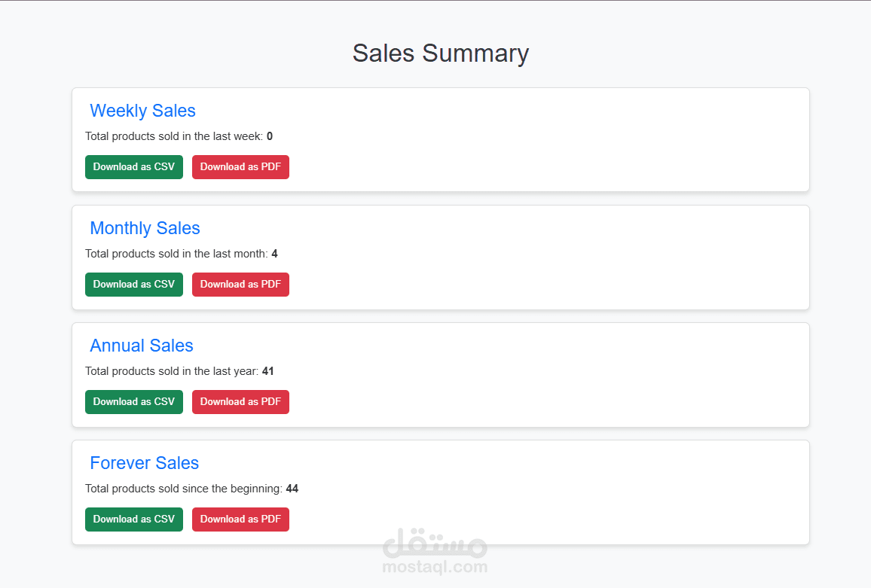This screenshot has width=871, height=588.
Task: Click the Monthly Sales heading
Action: coord(145,228)
